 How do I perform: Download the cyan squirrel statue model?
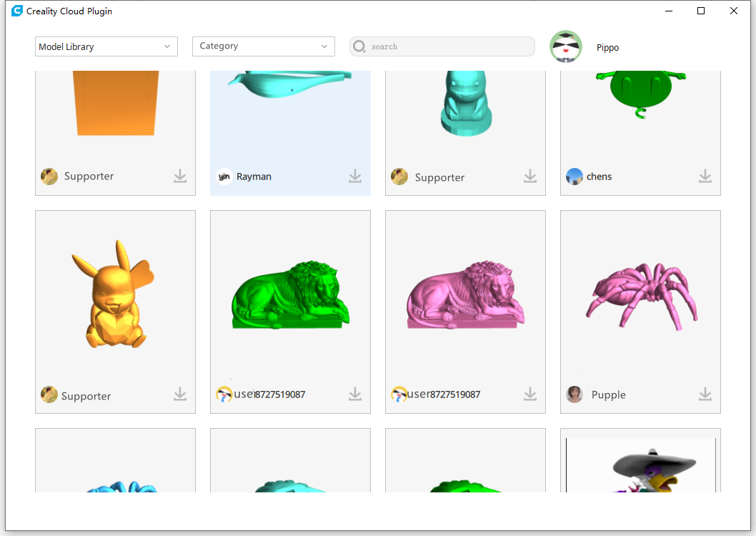pos(530,176)
